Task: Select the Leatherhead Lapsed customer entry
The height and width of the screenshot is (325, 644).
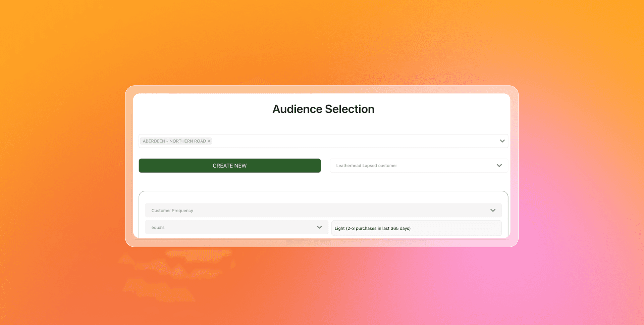Action: [x=367, y=166]
